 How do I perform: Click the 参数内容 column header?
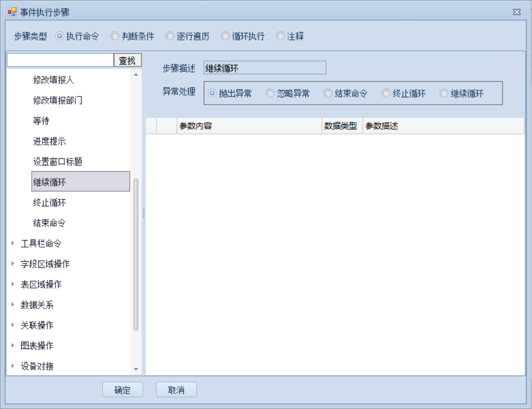tap(250, 126)
